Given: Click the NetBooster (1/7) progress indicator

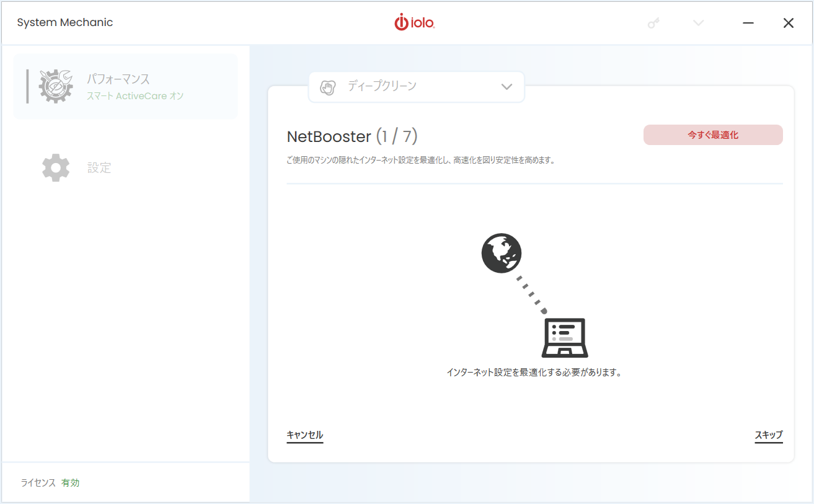Looking at the screenshot, I should (x=352, y=136).
